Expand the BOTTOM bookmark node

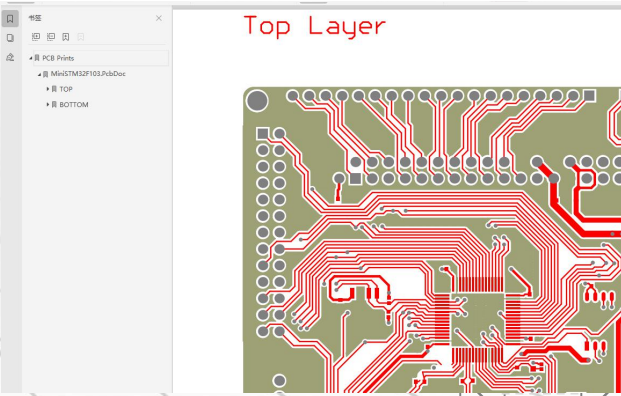pos(48,105)
